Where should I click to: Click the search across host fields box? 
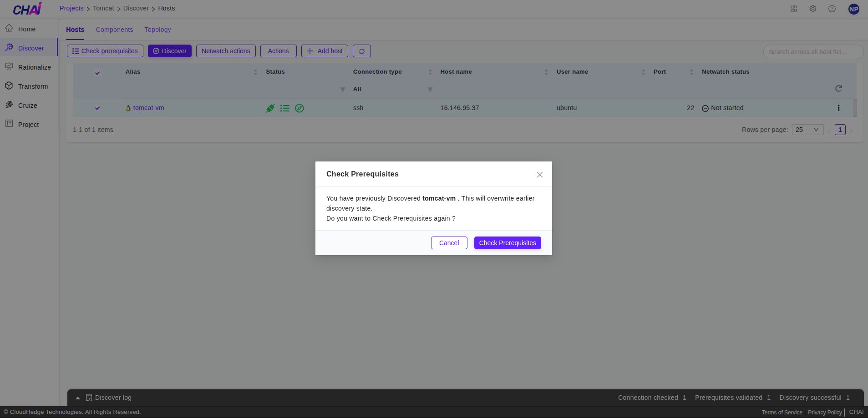(813, 52)
